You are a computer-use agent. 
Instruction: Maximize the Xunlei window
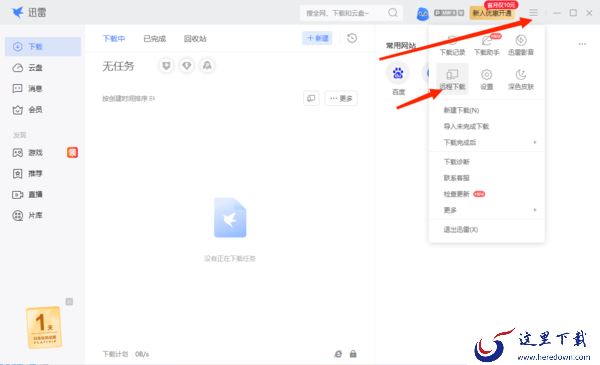573,13
